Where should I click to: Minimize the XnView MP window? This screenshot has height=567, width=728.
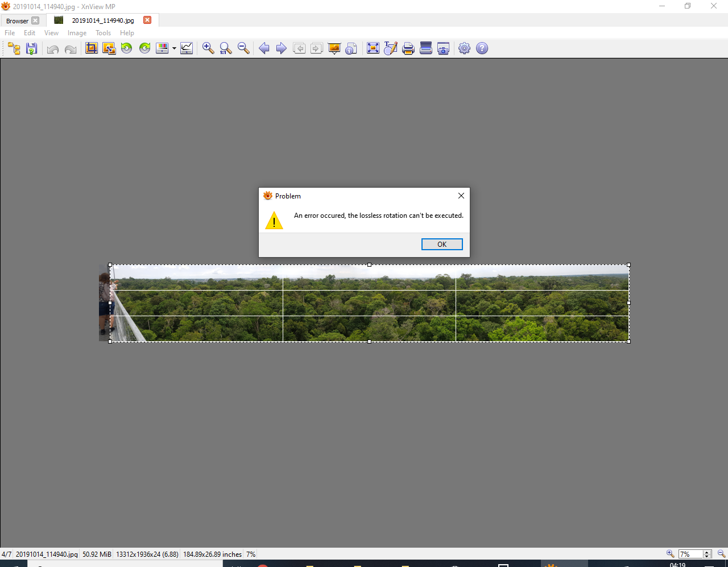tap(662, 6)
